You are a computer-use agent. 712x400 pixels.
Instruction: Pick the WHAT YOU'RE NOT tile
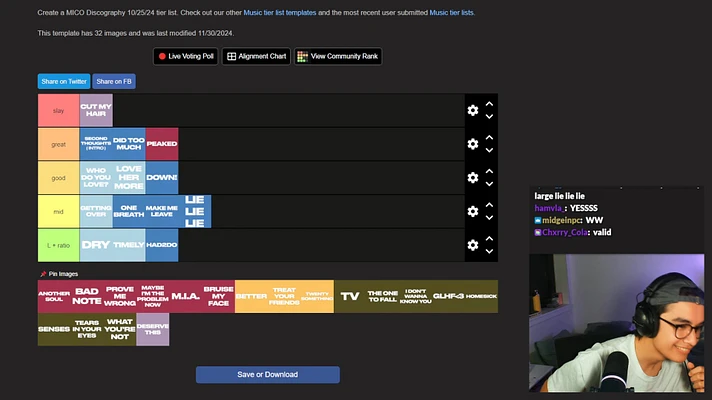coord(120,329)
